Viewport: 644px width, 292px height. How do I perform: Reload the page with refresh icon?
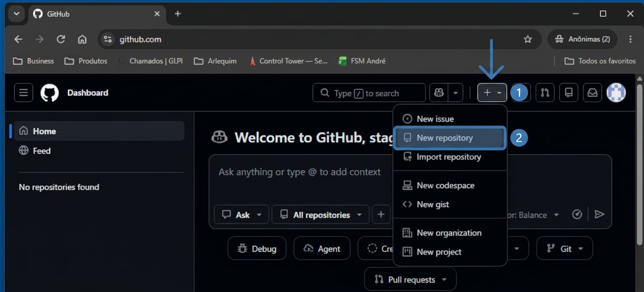61,39
